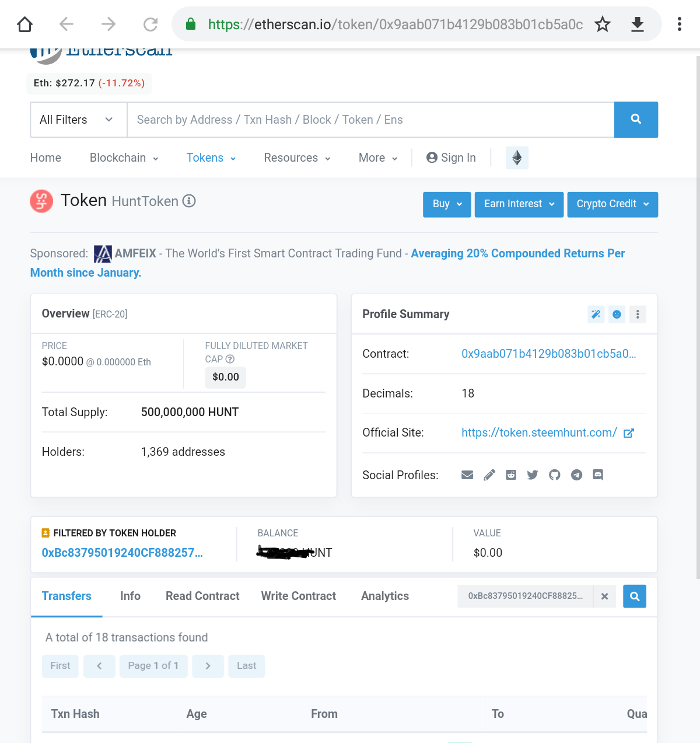Click the Page 1 of 1 indicator
Image resolution: width=700 pixels, height=743 pixels.
pos(153,666)
